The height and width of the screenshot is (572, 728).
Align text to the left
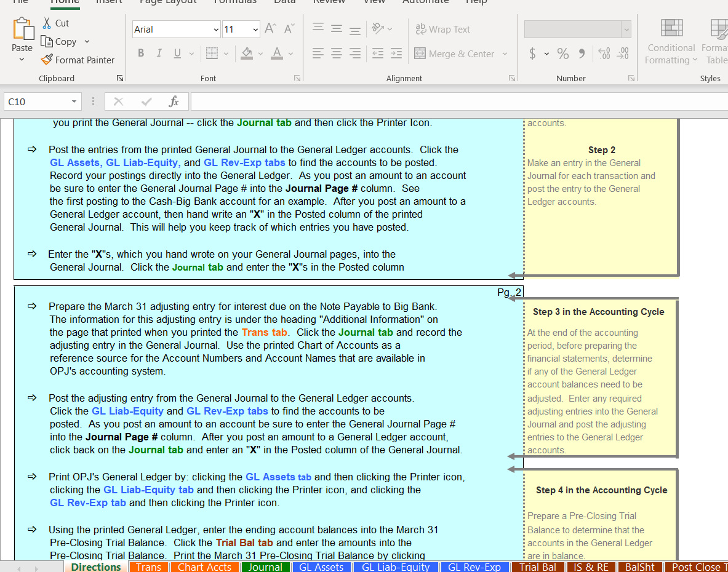click(x=318, y=54)
